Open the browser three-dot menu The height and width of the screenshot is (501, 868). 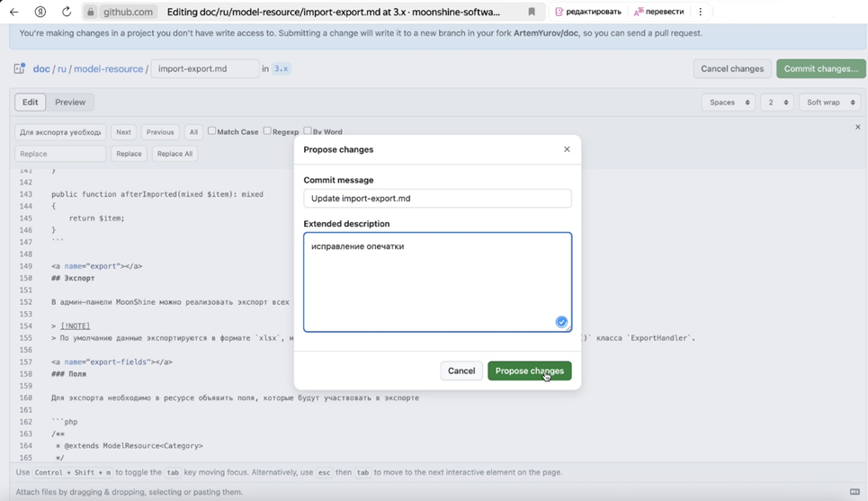pyautogui.click(x=701, y=12)
